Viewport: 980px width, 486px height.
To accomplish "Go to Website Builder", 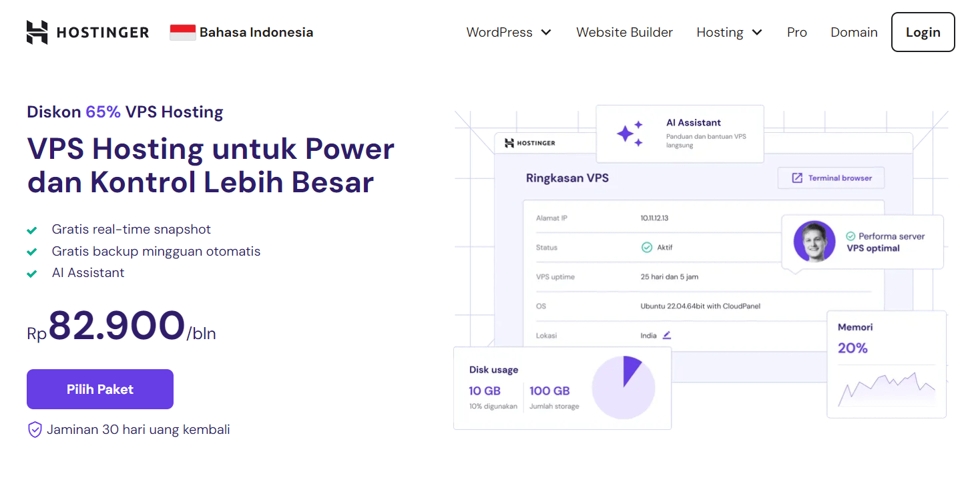I will (x=624, y=32).
